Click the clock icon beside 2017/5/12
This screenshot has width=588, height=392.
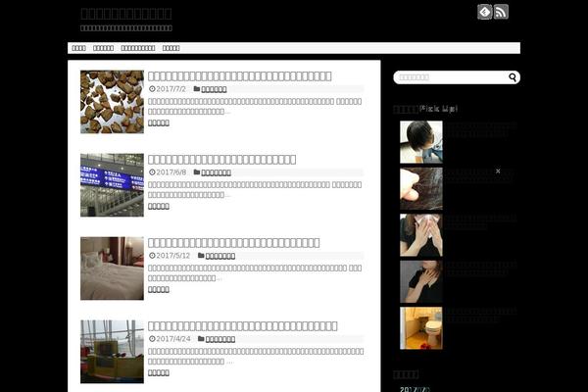click(x=152, y=256)
